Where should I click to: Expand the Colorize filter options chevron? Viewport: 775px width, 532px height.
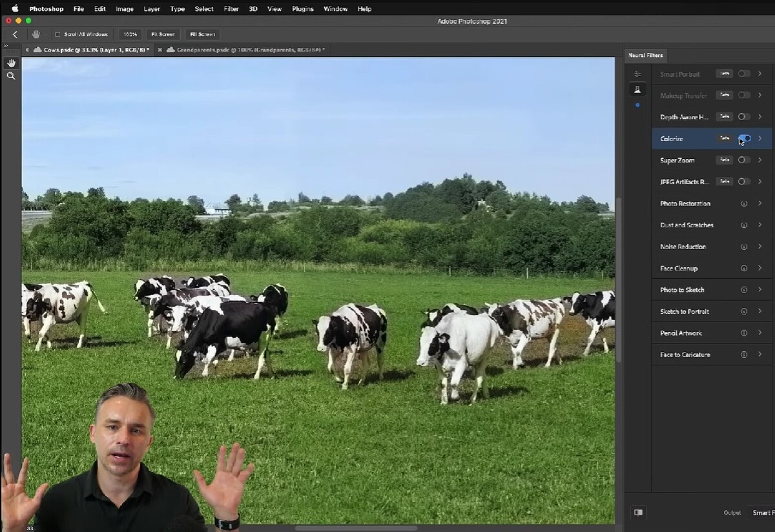[x=760, y=138]
